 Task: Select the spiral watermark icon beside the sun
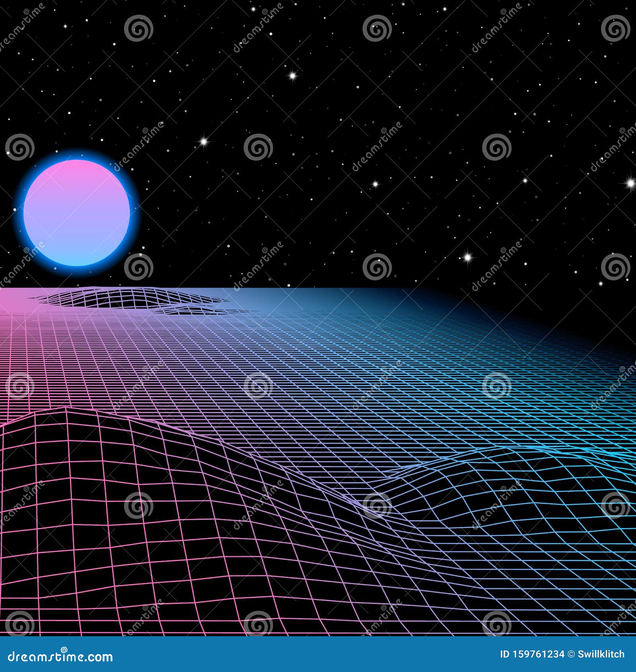tap(138, 267)
